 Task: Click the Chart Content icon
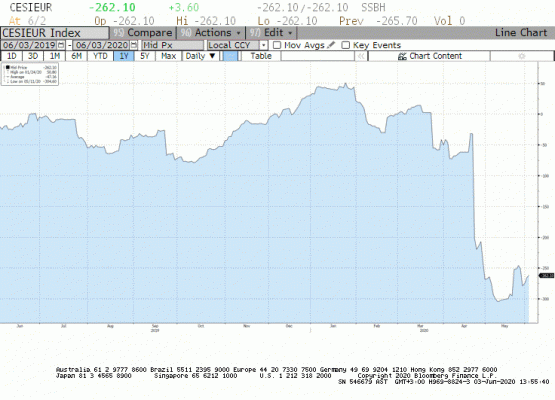coord(402,56)
